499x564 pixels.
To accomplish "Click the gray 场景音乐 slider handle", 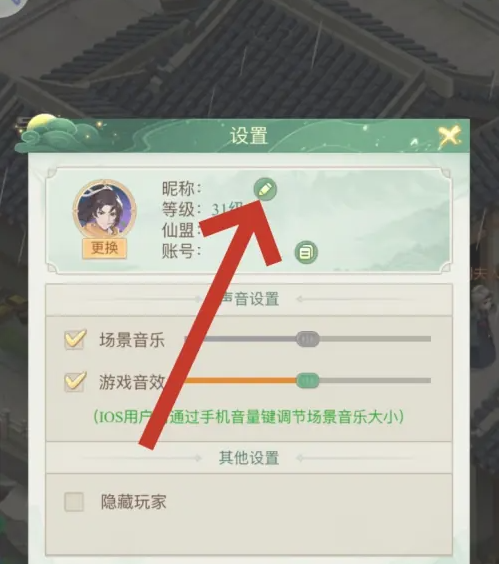I will (x=308, y=339).
